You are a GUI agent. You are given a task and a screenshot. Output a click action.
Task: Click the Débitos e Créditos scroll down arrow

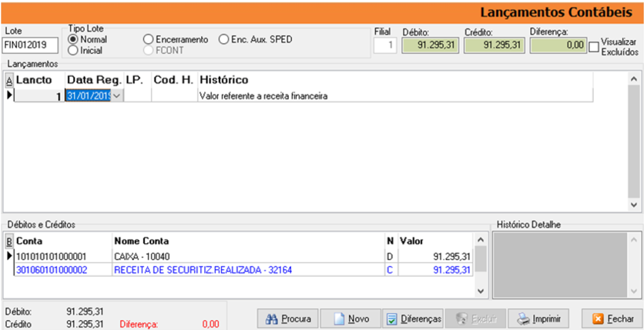point(481,290)
